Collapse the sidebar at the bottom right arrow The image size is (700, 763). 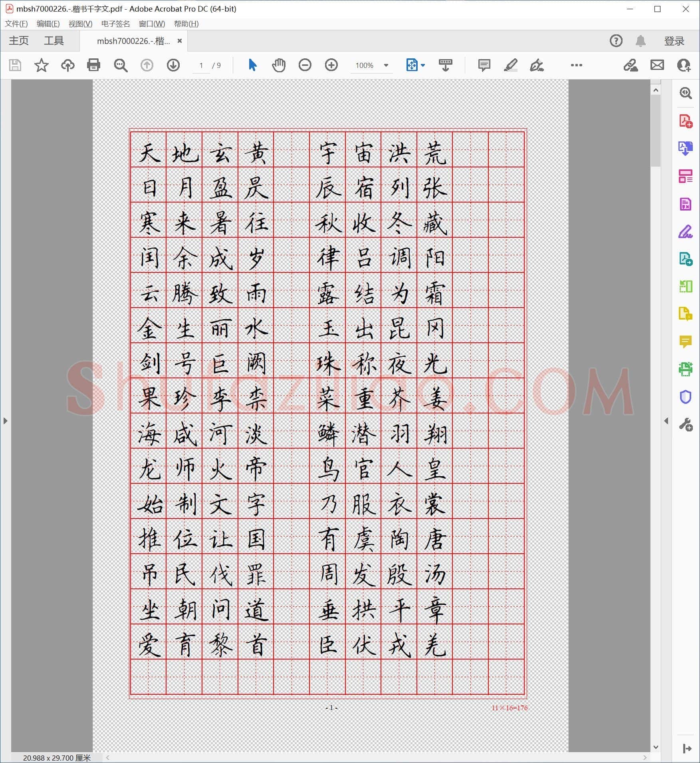point(687,749)
